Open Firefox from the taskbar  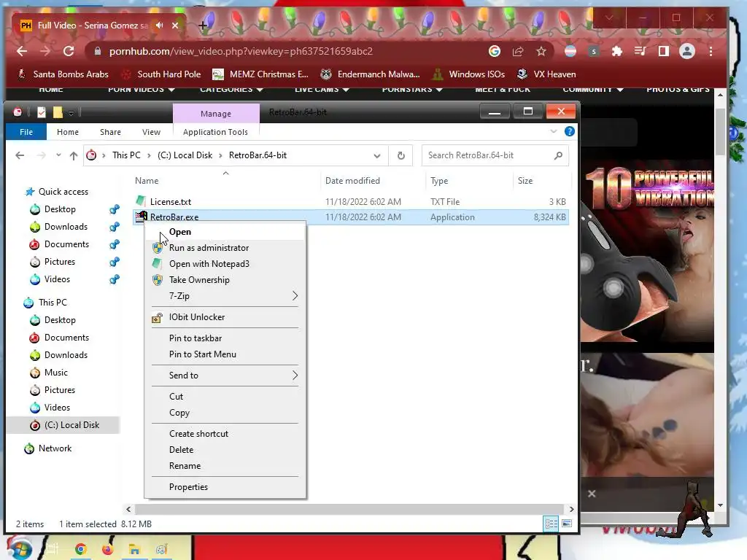click(108, 549)
